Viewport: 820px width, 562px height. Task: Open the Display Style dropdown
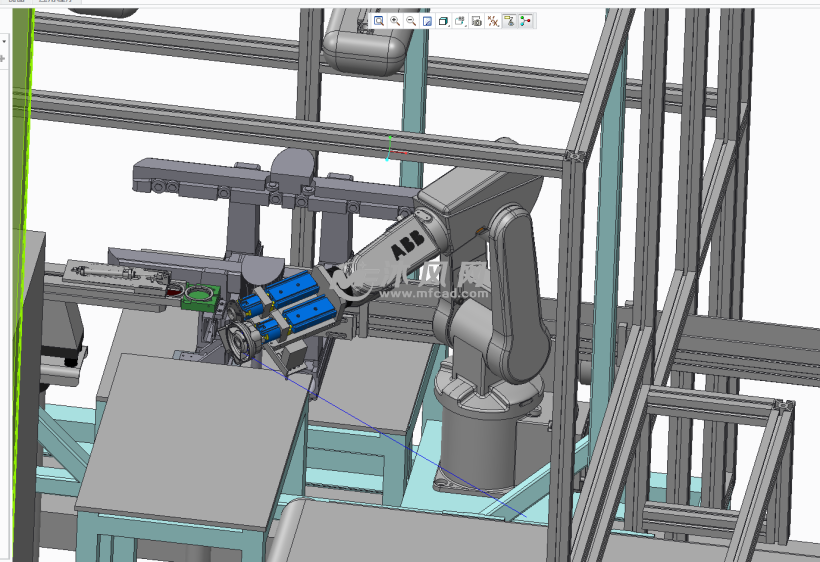(444, 20)
